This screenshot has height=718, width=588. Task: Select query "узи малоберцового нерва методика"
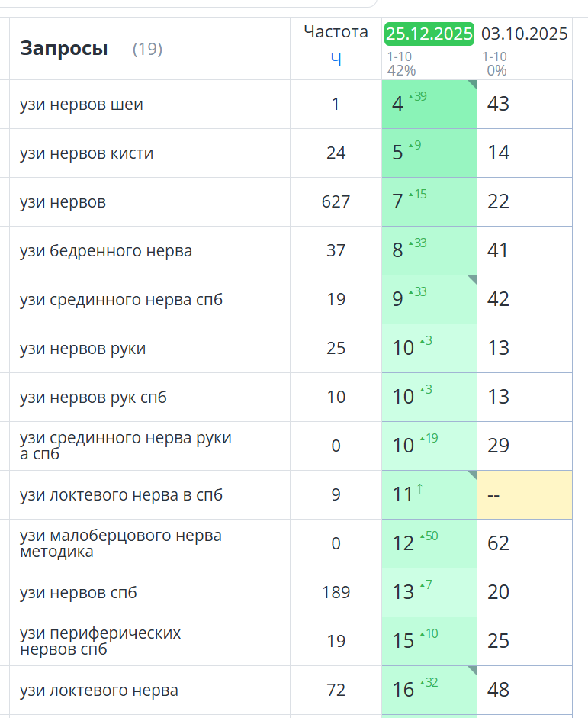pos(120,543)
